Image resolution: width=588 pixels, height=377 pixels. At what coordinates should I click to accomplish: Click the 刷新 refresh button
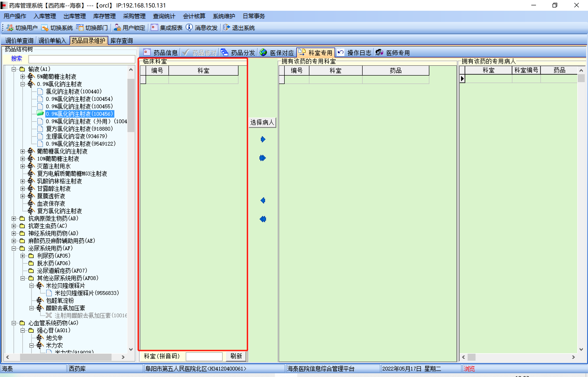tap(236, 356)
